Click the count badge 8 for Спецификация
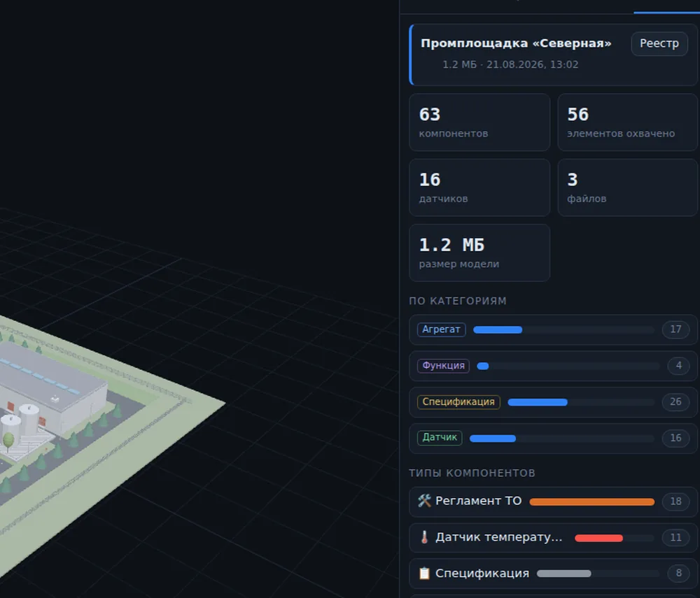700x598 pixels. click(x=678, y=573)
